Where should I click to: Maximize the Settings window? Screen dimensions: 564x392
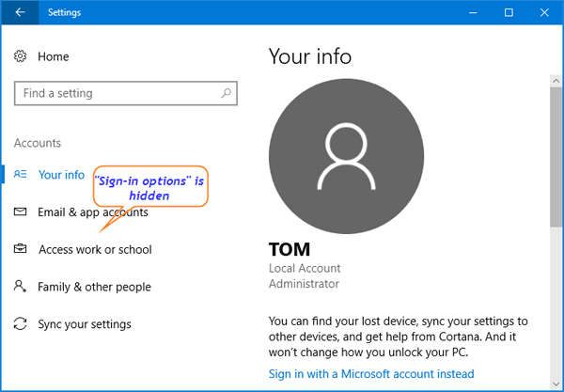[x=509, y=13]
